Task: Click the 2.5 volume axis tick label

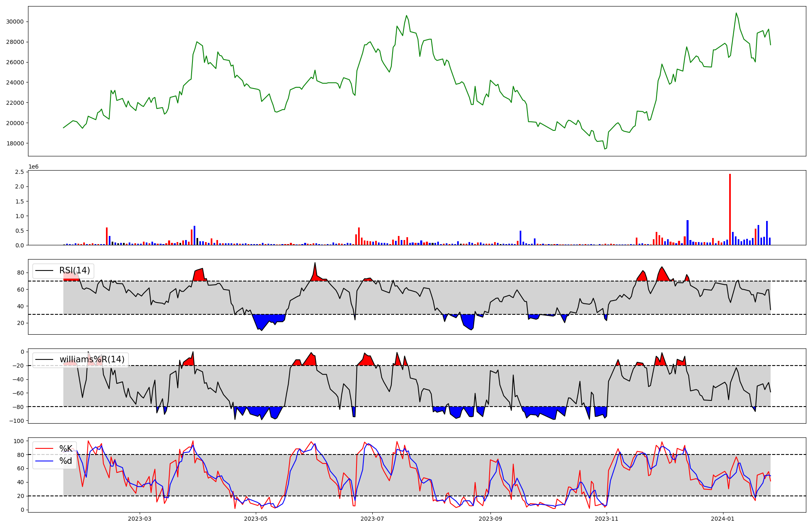Action: [x=19, y=172]
